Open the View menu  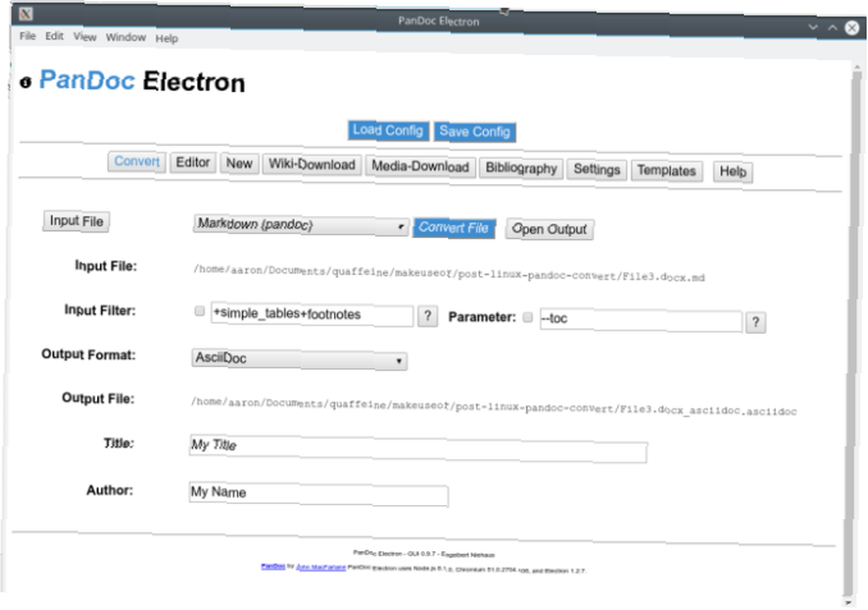85,37
